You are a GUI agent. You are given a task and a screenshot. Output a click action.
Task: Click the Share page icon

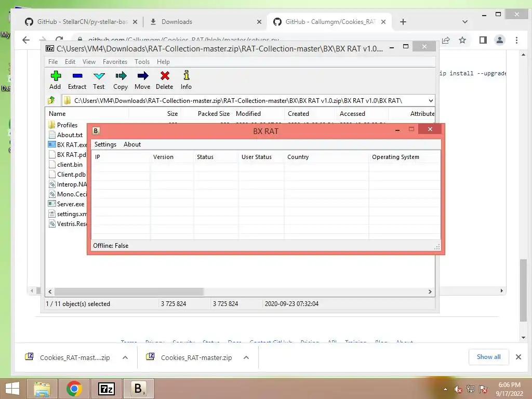[445, 40]
